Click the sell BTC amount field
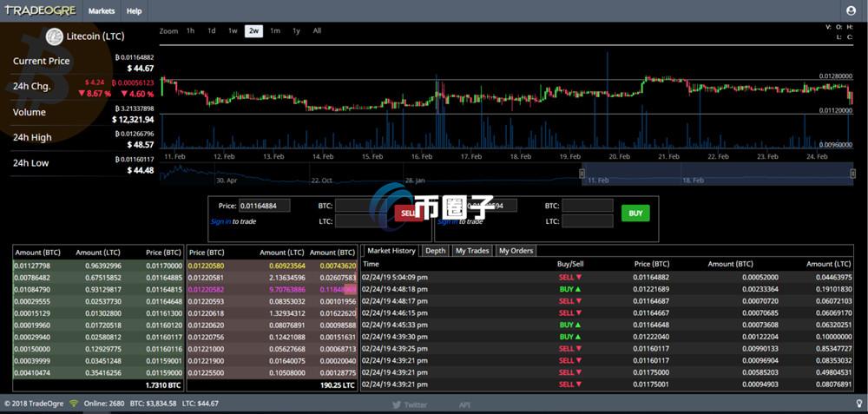The image size is (868, 414). coord(360,206)
